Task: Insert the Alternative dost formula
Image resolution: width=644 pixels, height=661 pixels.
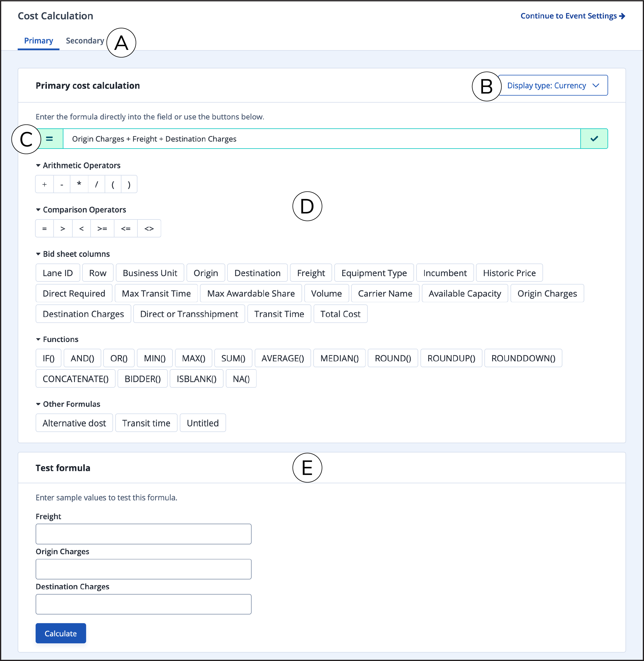Action: (x=74, y=423)
